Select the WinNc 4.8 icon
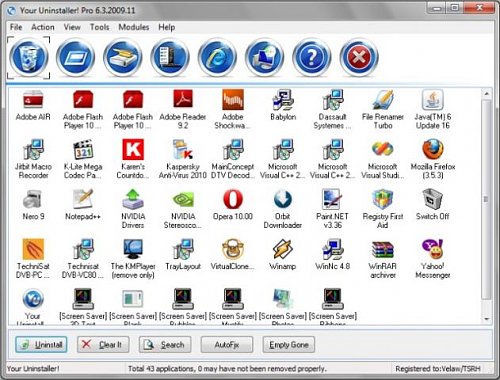500x380 pixels. pos(332,249)
